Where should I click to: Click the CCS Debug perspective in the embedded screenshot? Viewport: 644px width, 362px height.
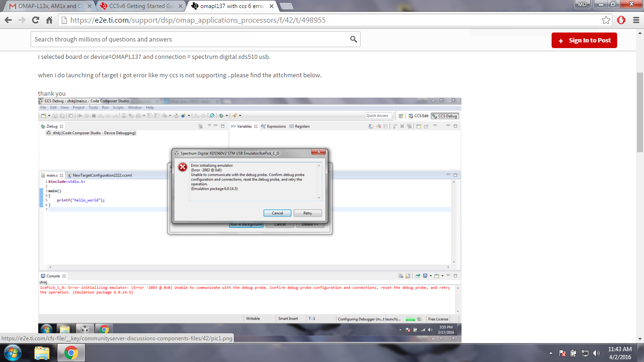(x=445, y=116)
